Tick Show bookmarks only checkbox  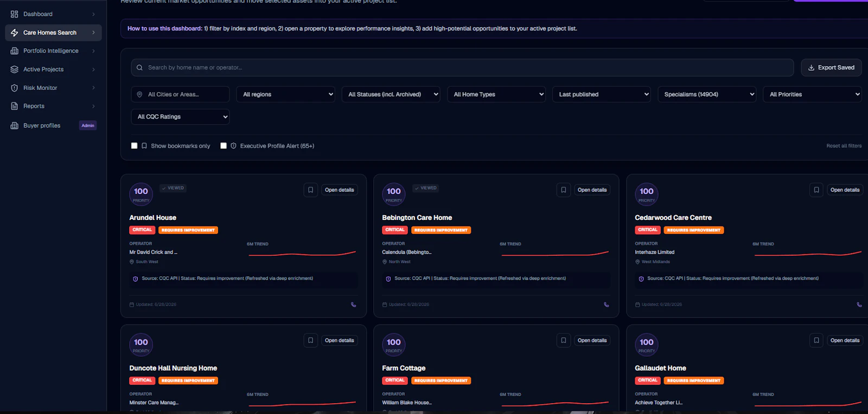[x=134, y=146]
